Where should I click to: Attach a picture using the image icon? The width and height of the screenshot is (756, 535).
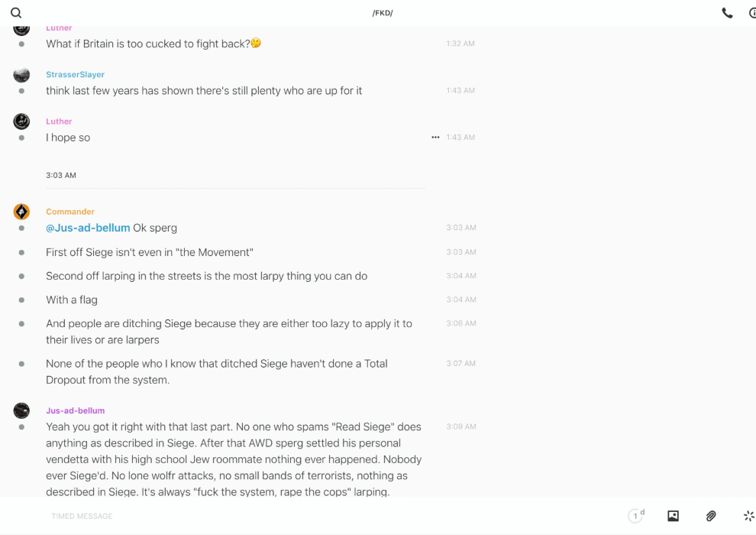coord(673,516)
